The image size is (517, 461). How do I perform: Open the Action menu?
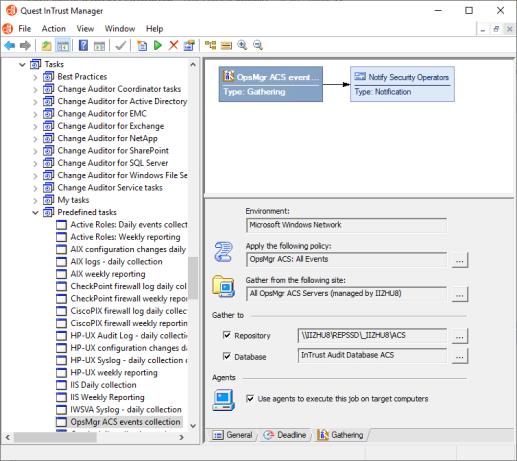53,29
